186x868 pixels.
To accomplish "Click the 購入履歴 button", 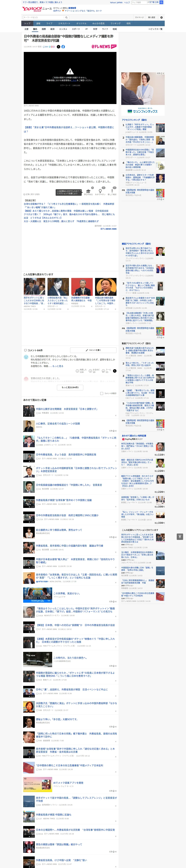I will 152,17.
